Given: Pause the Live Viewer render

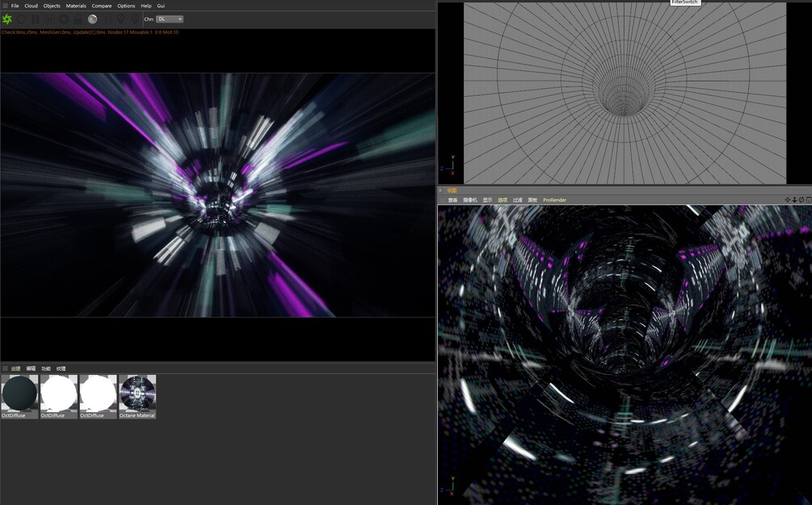Looking at the screenshot, I should [36, 19].
